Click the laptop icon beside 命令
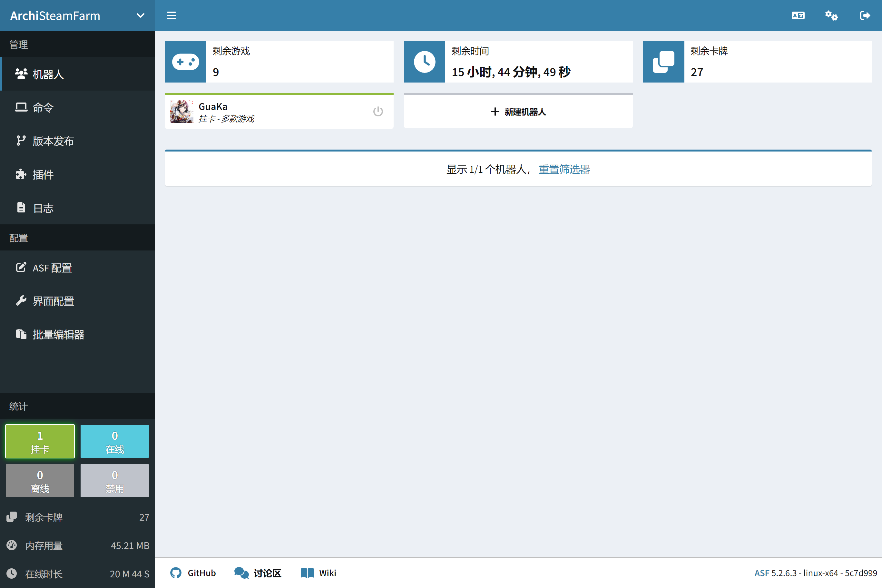Image resolution: width=882 pixels, height=588 pixels. (21, 107)
